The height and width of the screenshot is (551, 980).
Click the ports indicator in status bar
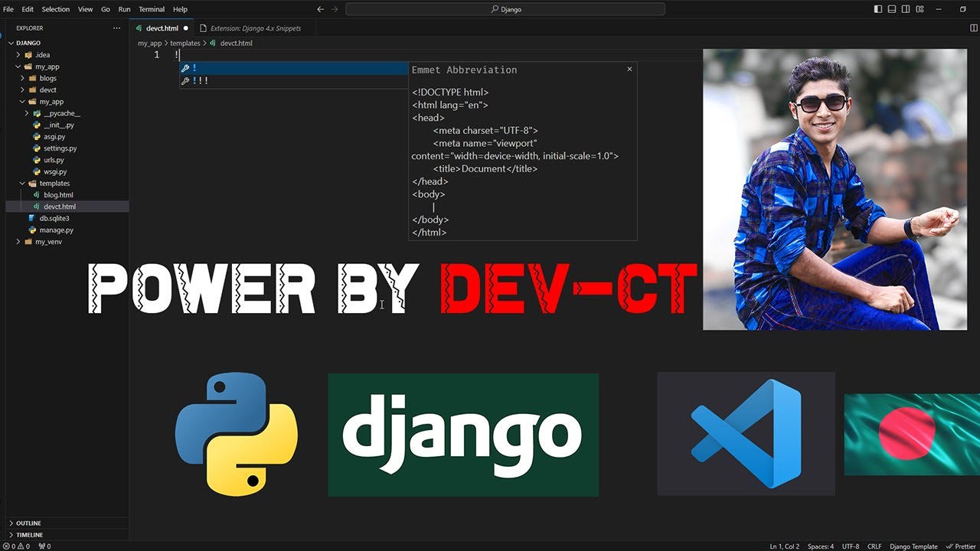(44, 546)
